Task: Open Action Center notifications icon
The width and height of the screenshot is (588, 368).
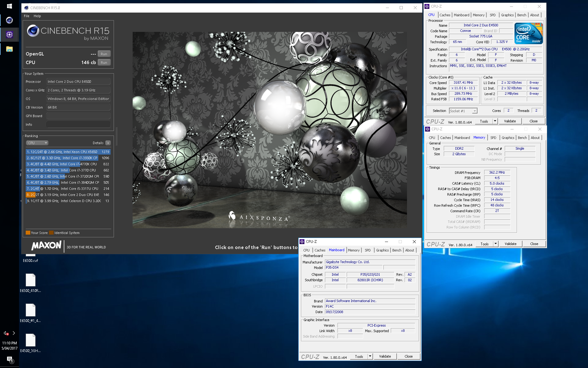Action: click(x=9, y=359)
